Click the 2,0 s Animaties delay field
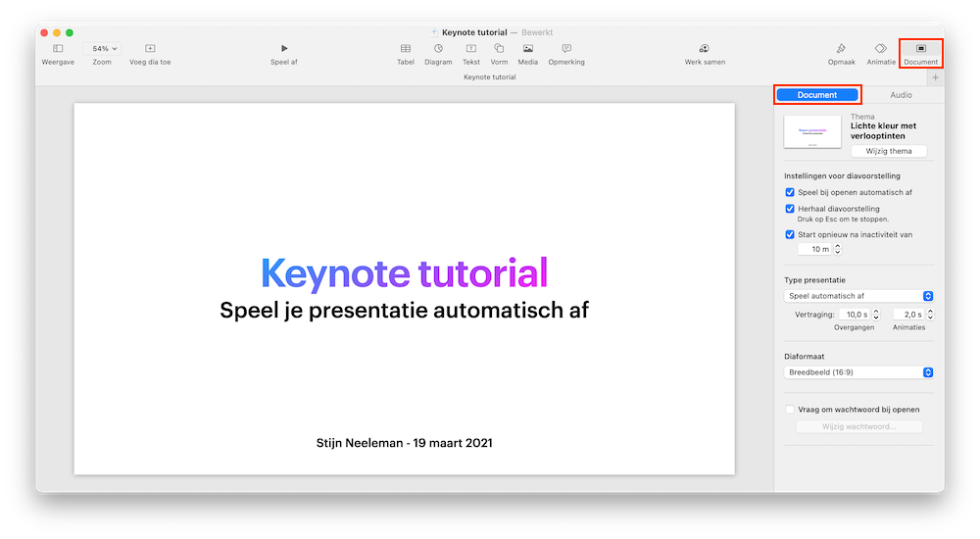980x539 pixels. pyautogui.click(x=908, y=315)
